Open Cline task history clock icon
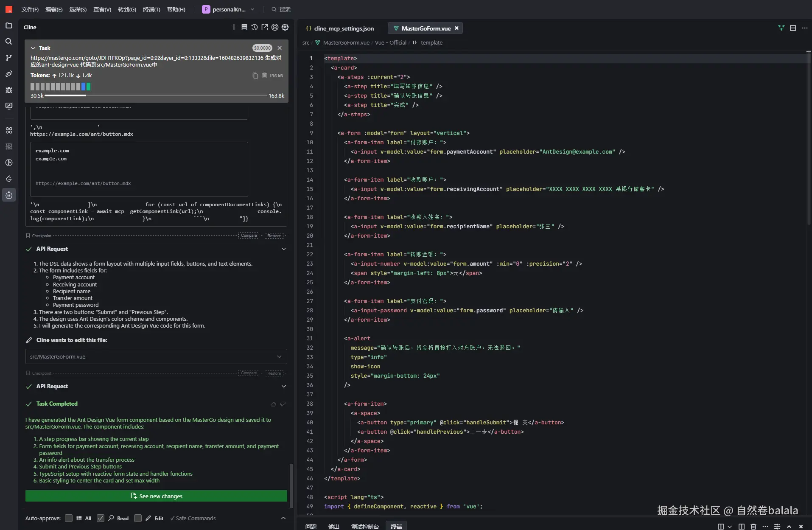812x530 pixels. pos(255,27)
